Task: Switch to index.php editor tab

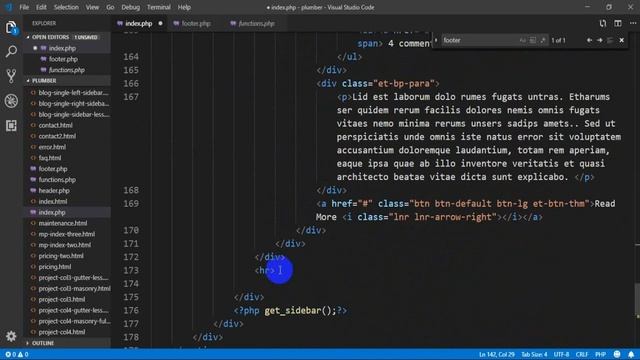Action: pos(139,23)
